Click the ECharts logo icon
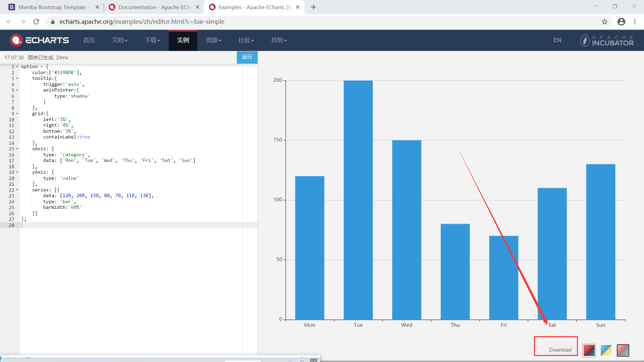 tap(16, 40)
